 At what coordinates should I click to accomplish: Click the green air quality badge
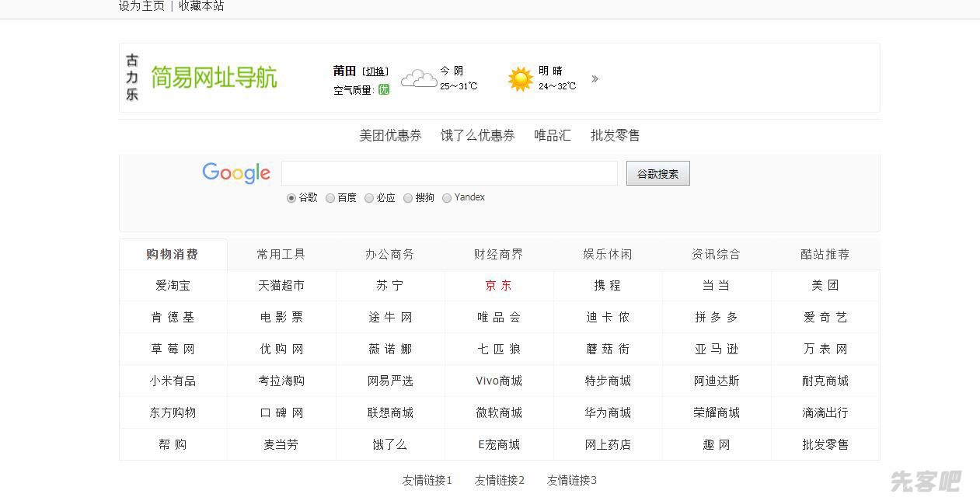[x=383, y=90]
